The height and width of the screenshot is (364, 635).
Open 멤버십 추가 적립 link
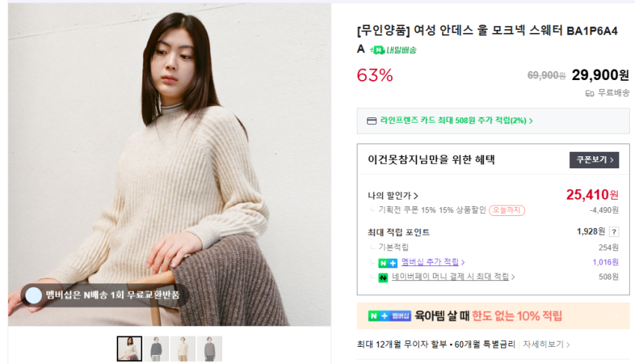(433, 262)
